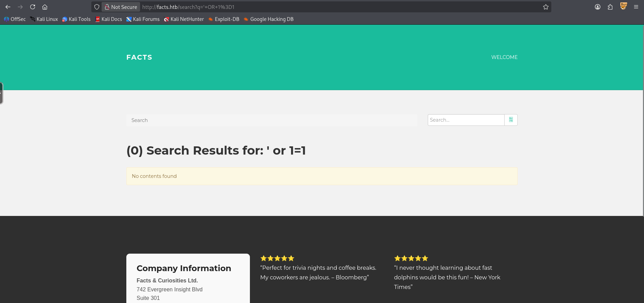The height and width of the screenshot is (303, 644).
Task: Click the Search breadcrumb label
Action: click(139, 120)
